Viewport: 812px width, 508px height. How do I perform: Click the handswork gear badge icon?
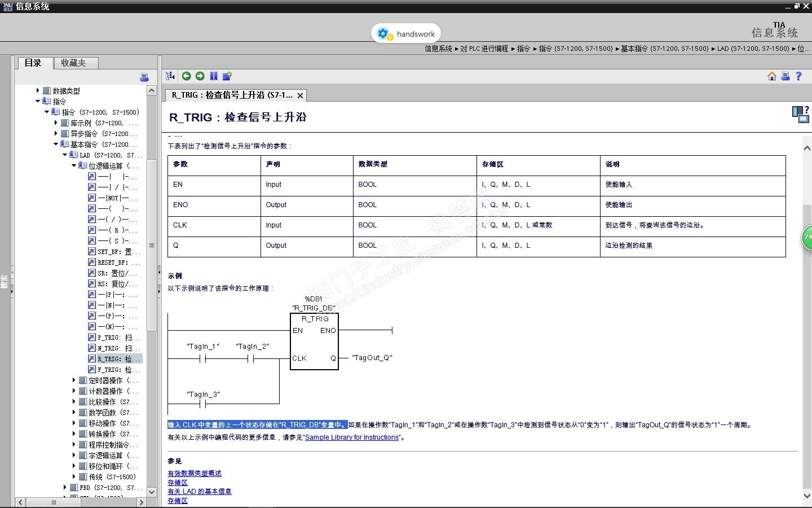pyautogui.click(x=385, y=34)
